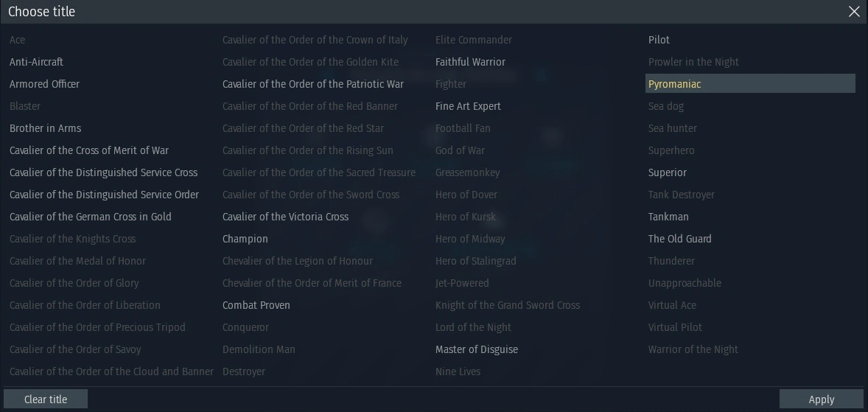Select Cavalier of the Cross of Merit of War
The height and width of the screenshot is (412, 868).
point(89,150)
